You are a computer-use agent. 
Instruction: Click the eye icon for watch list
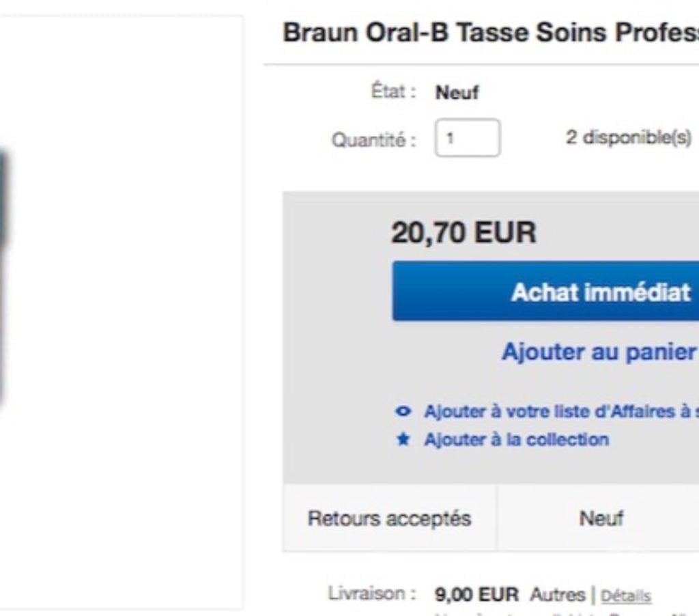coord(403,411)
